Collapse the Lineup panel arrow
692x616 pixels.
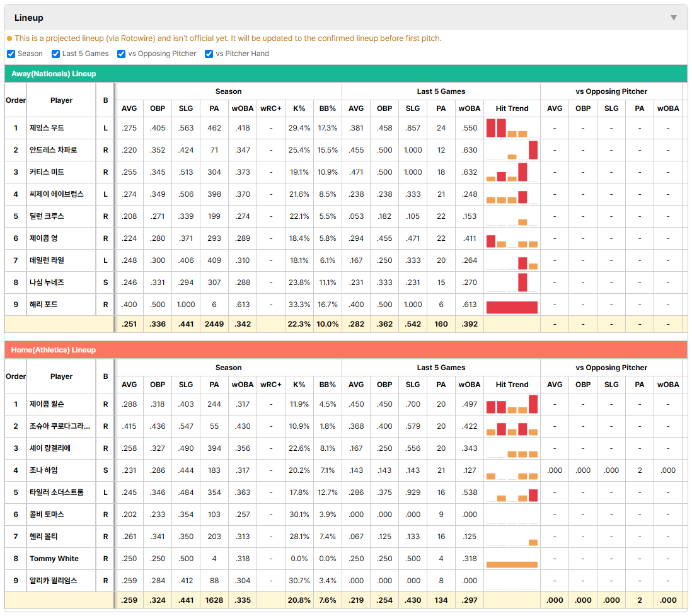[x=674, y=18]
